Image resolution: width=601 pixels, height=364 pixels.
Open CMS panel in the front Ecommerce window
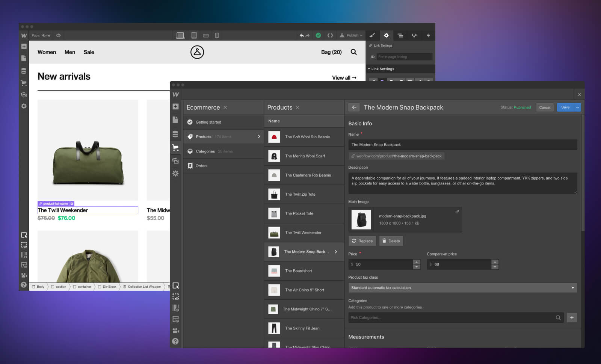coord(175,134)
